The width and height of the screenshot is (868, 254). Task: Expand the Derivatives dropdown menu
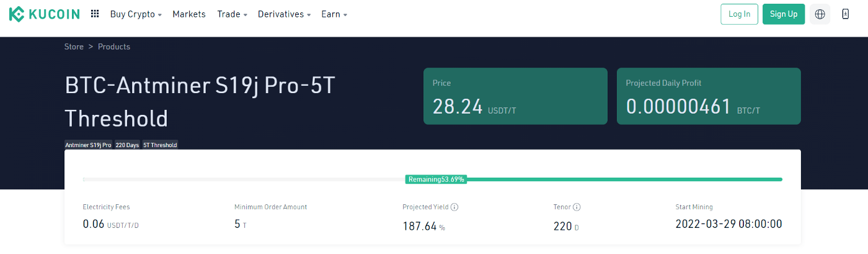pos(284,14)
